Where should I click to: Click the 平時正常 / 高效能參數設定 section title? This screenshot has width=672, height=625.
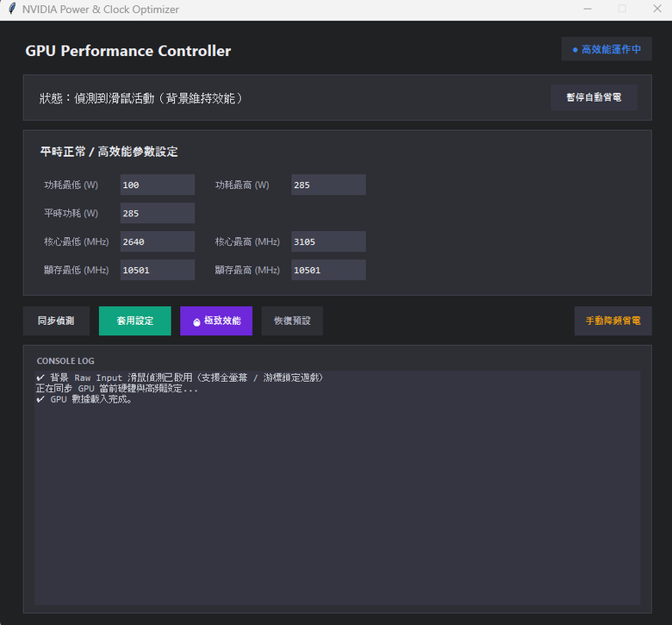click(x=109, y=152)
